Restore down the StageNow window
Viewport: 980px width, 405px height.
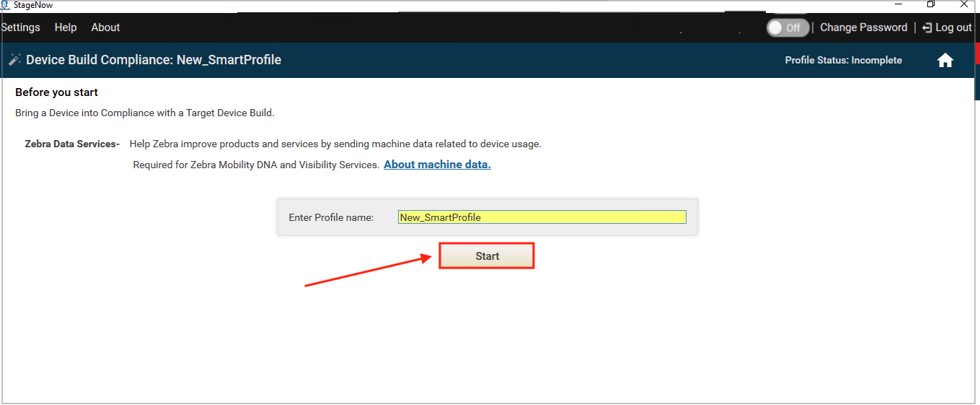click(x=931, y=4)
